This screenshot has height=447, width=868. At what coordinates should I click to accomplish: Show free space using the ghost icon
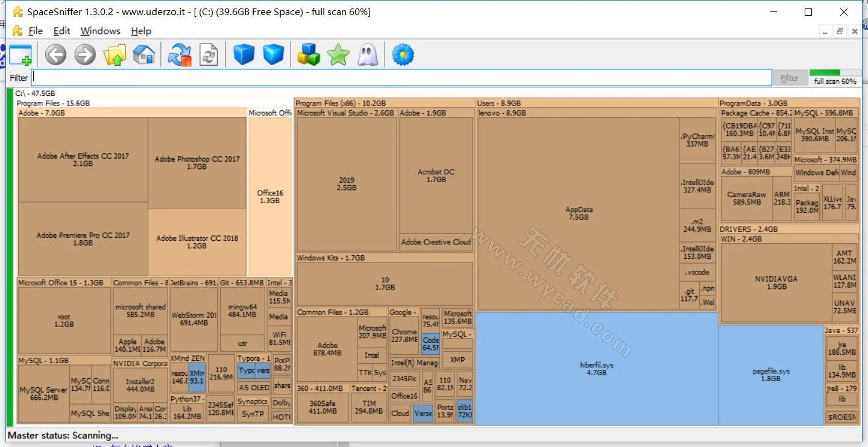click(x=368, y=54)
